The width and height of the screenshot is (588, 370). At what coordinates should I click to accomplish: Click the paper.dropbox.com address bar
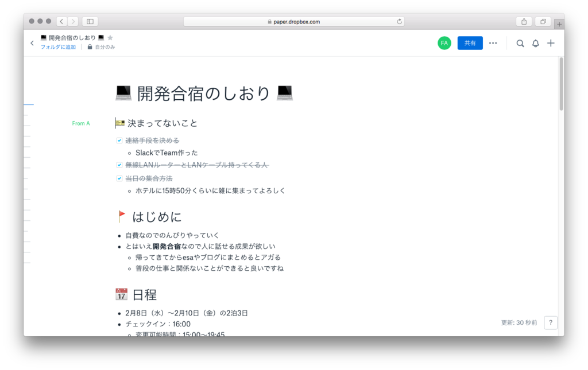(293, 22)
